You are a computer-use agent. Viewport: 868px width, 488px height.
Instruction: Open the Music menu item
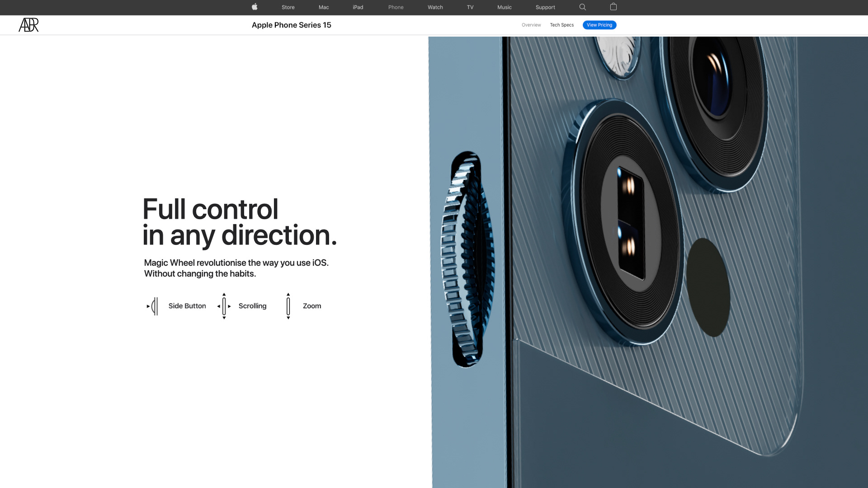(x=504, y=7)
